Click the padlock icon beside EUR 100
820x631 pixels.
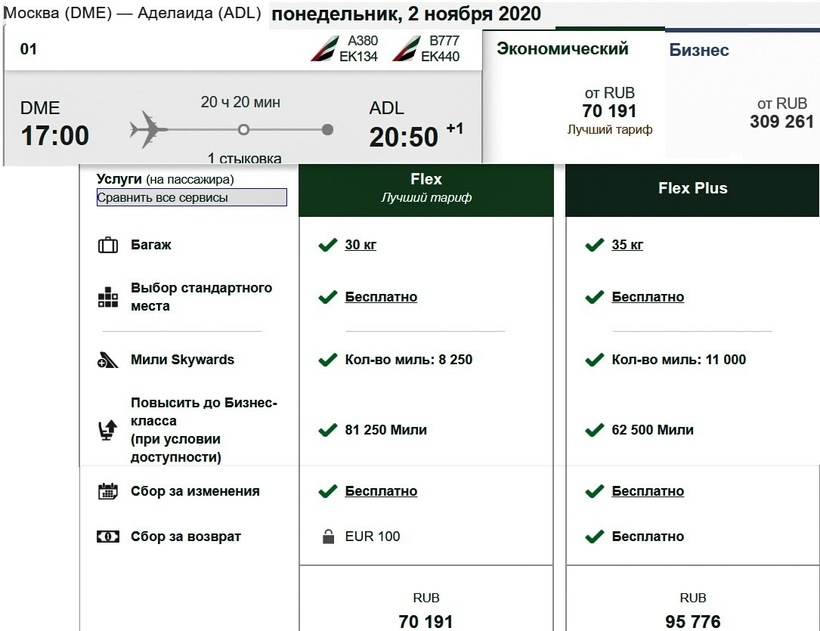(327, 537)
